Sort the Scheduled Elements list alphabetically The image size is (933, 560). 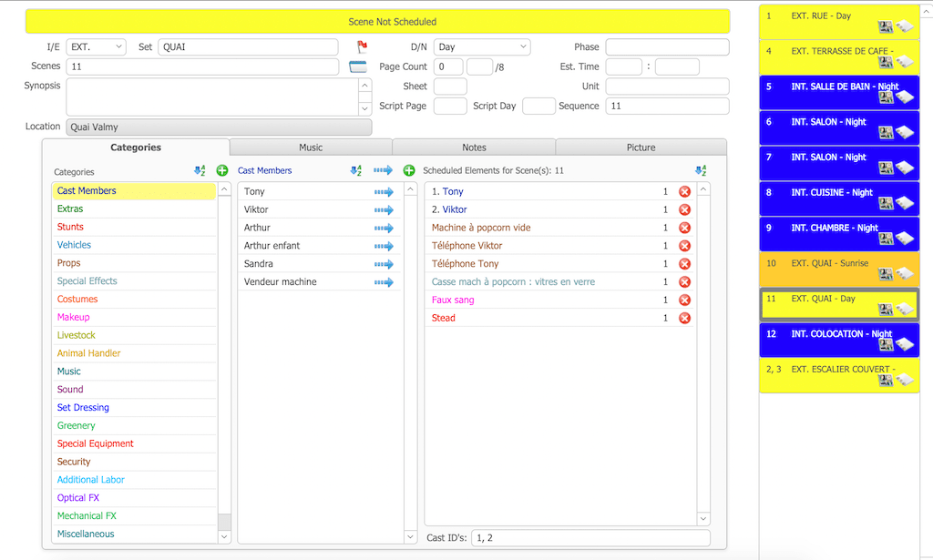(701, 170)
